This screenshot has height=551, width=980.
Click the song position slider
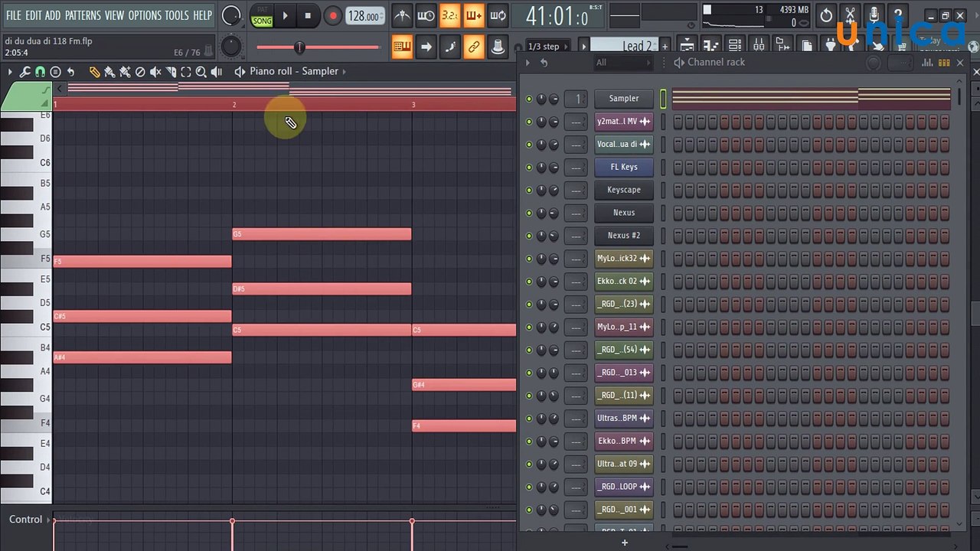point(318,47)
